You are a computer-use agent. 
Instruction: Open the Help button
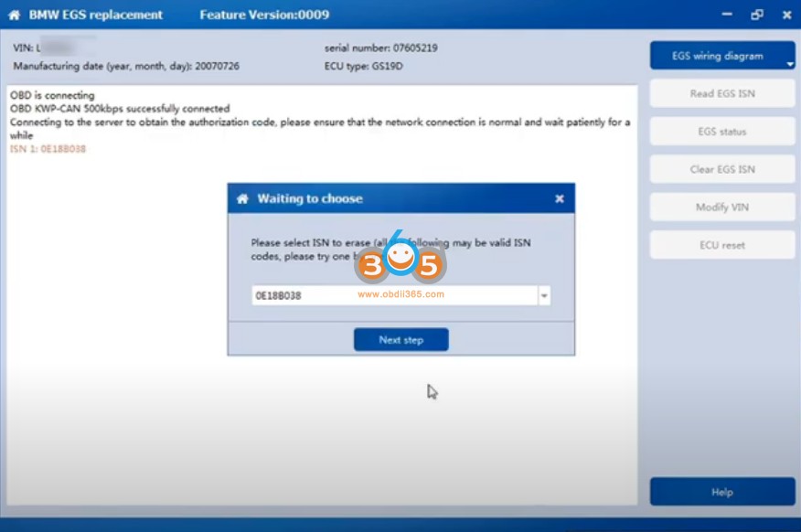point(722,492)
